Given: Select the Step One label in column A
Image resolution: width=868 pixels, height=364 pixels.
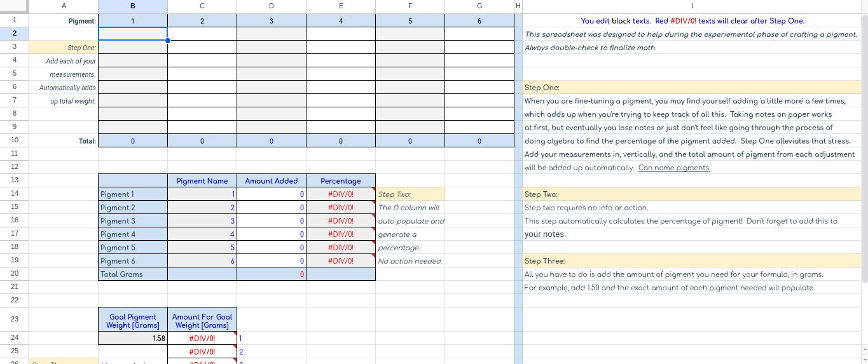Looking at the screenshot, I should click(64, 47).
